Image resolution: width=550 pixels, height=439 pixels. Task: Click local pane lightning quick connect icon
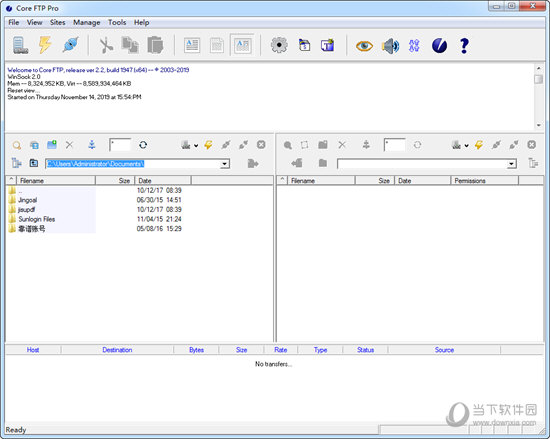(208, 144)
